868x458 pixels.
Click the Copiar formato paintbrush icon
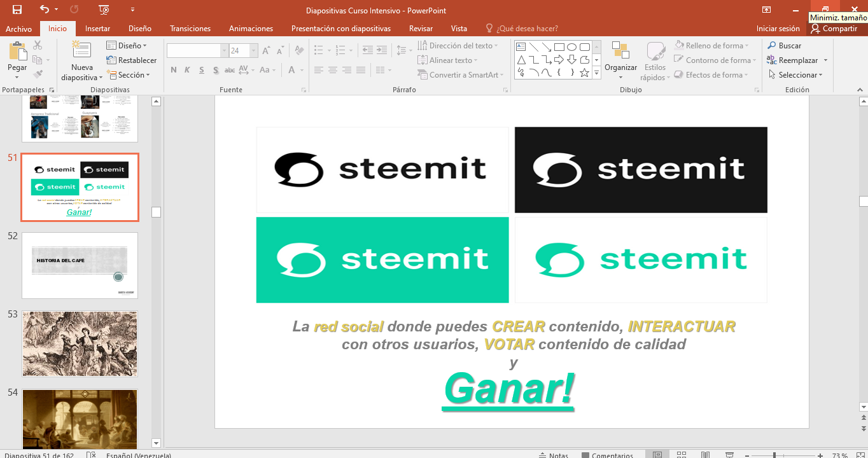pos(38,74)
